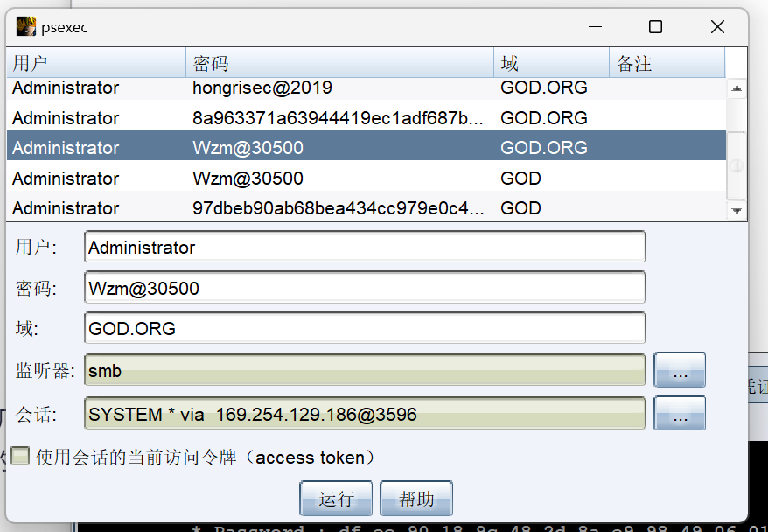The height and width of the screenshot is (532, 768).
Task: Open listener chooser with the smb browse button
Action: pos(680,371)
